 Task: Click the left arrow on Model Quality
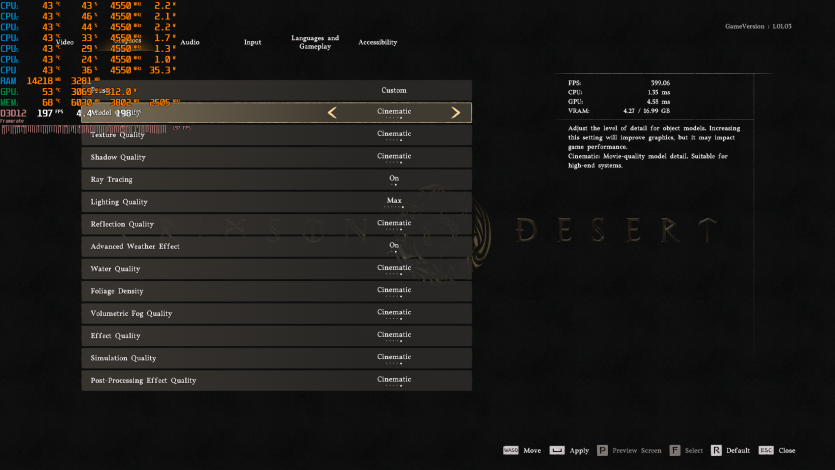click(x=332, y=113)
